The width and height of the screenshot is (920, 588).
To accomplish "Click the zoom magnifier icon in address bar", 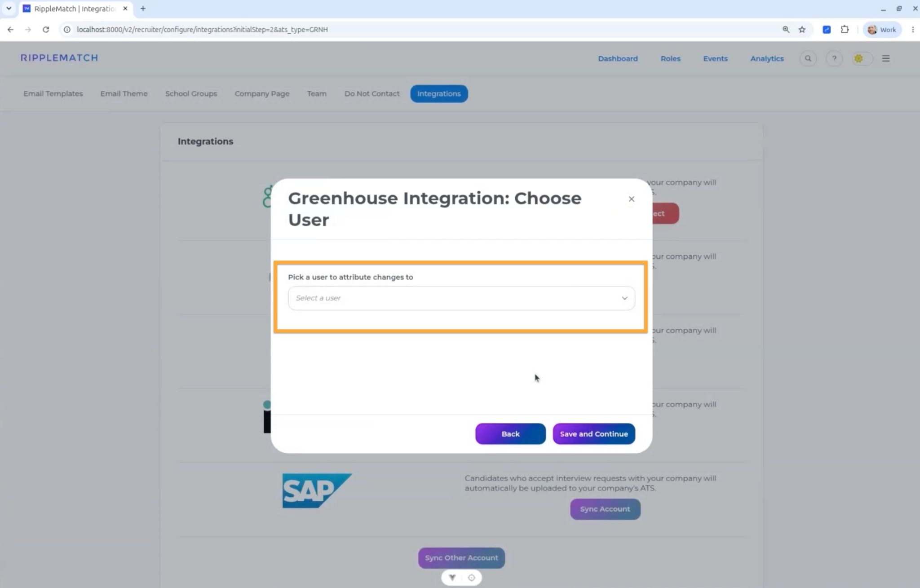I will tap(786, 30).
